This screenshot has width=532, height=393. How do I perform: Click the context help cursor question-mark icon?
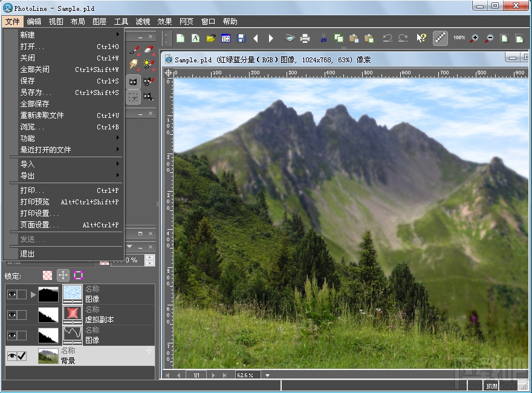click(x=421, y=38)
